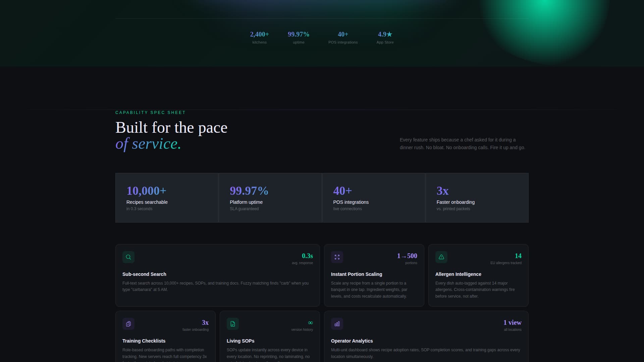
Task: Click the infinity version history icon
Action: pyautogui.click(x=310, y=322)
